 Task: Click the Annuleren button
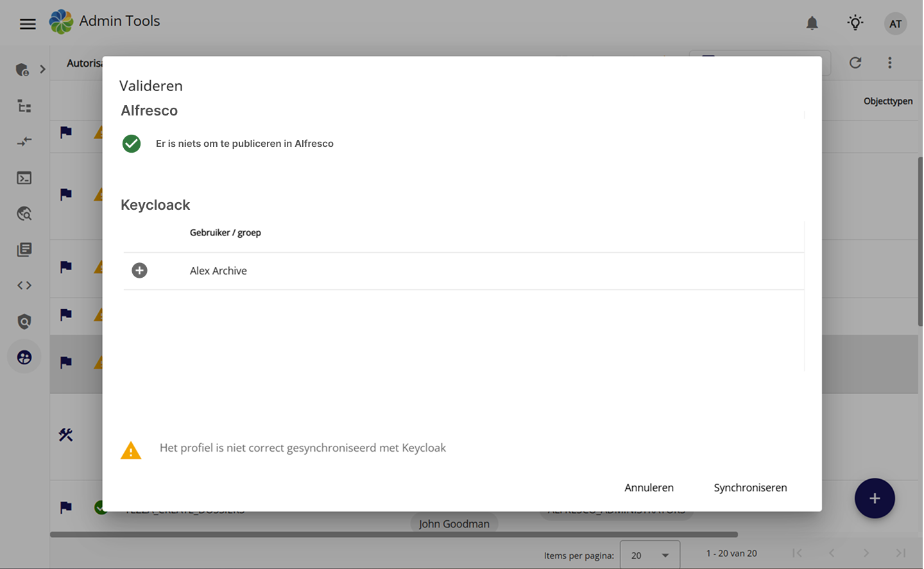click(649, 488)
